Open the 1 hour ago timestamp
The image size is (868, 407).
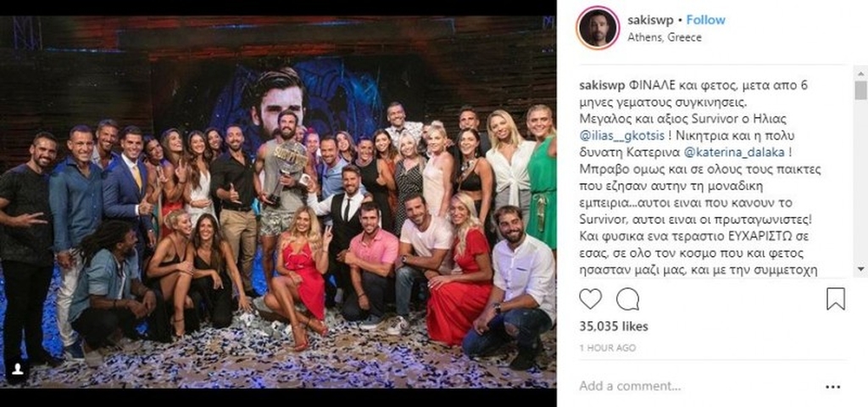tap(607, 348)
